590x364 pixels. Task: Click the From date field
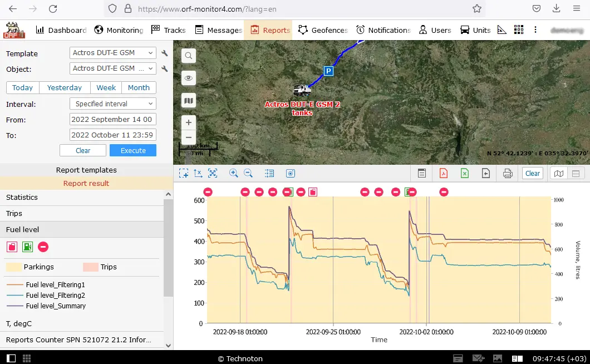click(x=112, y=120)
